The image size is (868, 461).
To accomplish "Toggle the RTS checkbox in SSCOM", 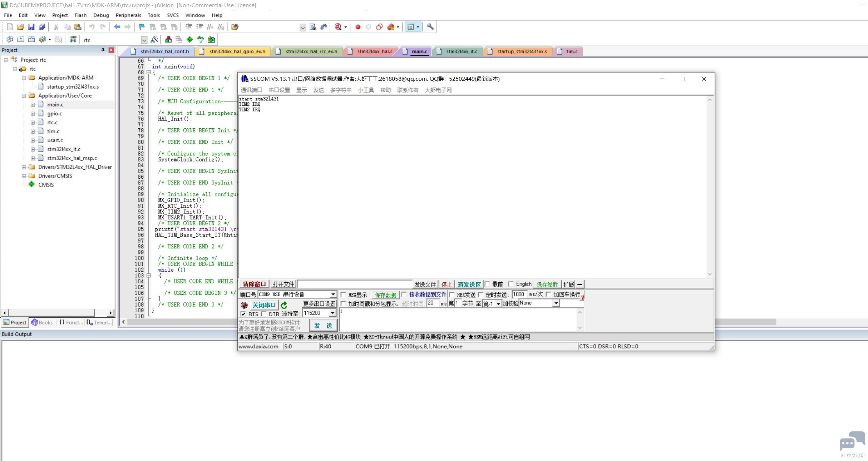I will (243, 314).
